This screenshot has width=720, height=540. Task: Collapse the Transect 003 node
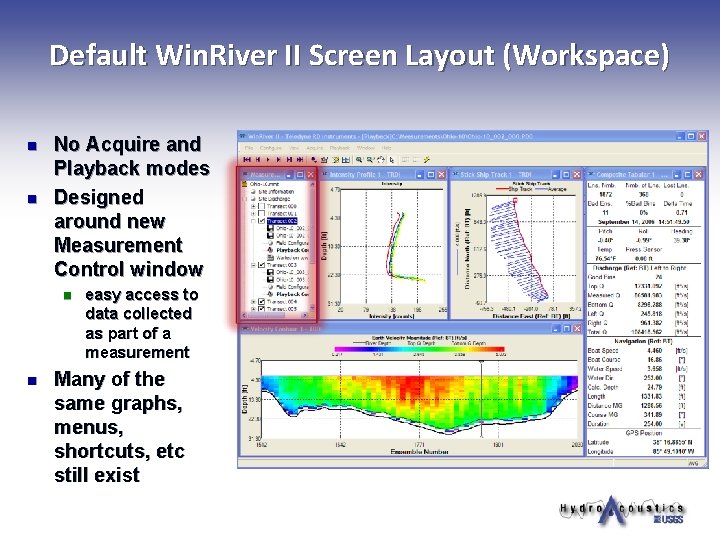pyautogui.click(x=253, y=265)
